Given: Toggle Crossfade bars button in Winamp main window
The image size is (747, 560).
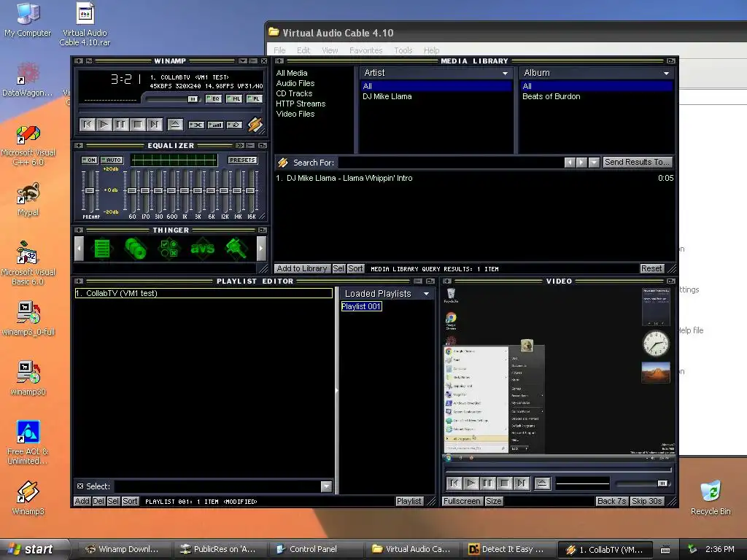Looking at the screenshot, I should point(215,125).
